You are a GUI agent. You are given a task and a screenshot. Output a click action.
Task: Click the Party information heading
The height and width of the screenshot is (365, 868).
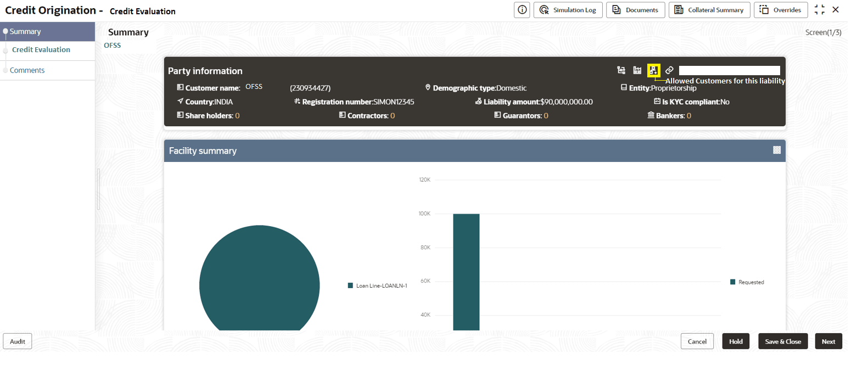click(x=205, y=71)
